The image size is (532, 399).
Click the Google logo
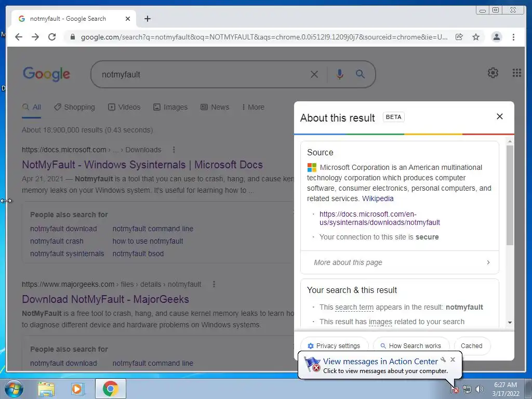click(x=46, y=74)
